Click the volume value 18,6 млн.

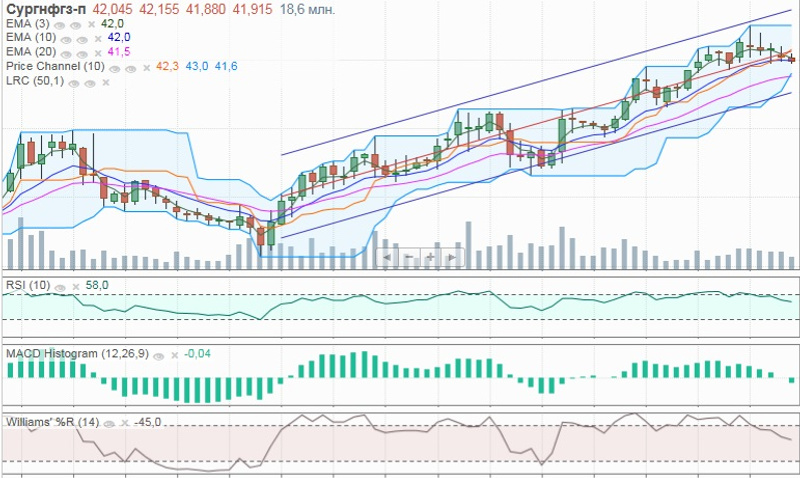tap(308, 9)
